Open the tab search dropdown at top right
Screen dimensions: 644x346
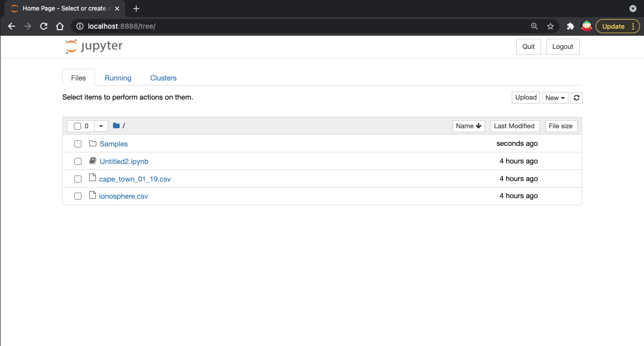pos(633,9)
